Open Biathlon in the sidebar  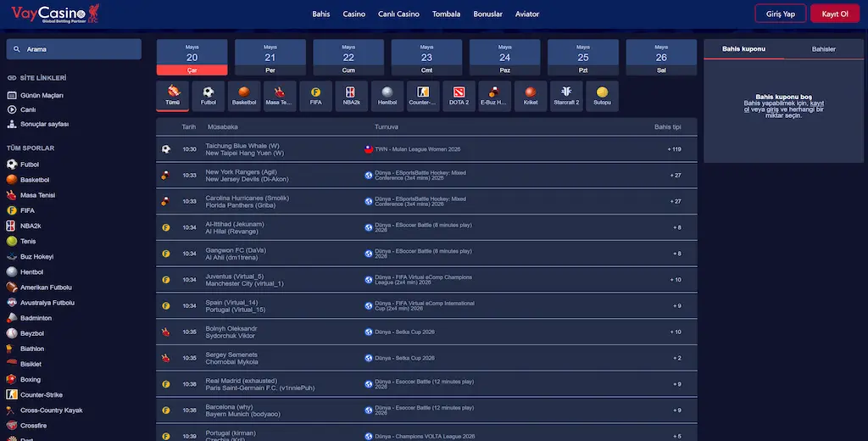(x=31, y=349)
